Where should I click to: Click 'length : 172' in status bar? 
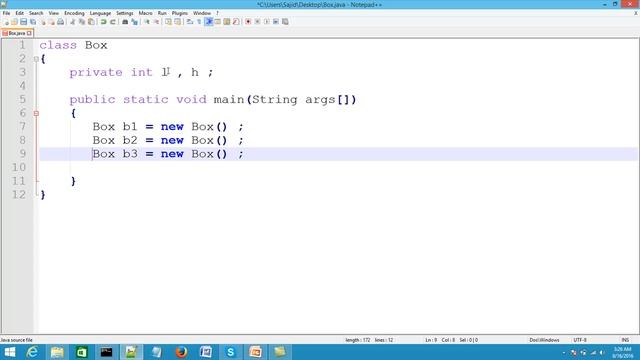[x=358, y=340]
